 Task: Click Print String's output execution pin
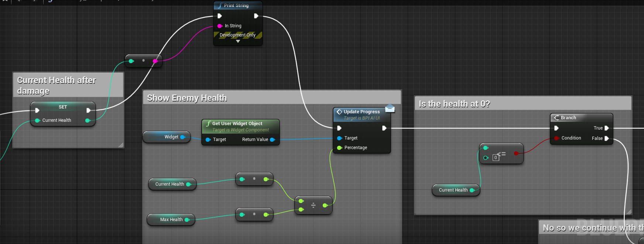(x=256, y=16)
